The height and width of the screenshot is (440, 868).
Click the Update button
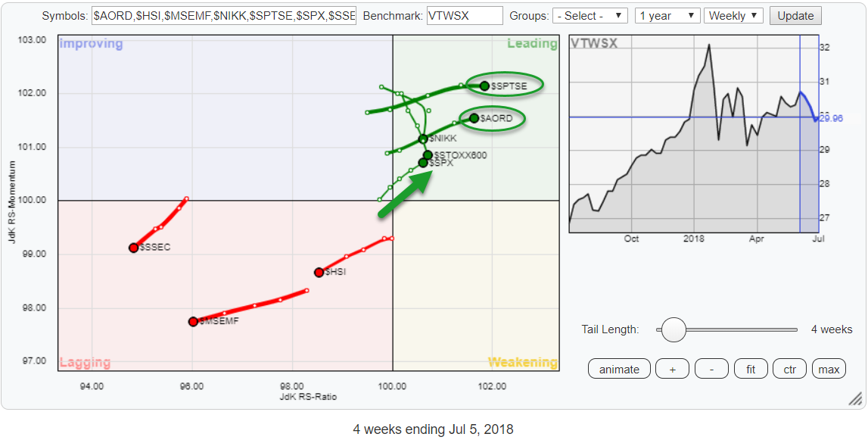tap(795, 15)
